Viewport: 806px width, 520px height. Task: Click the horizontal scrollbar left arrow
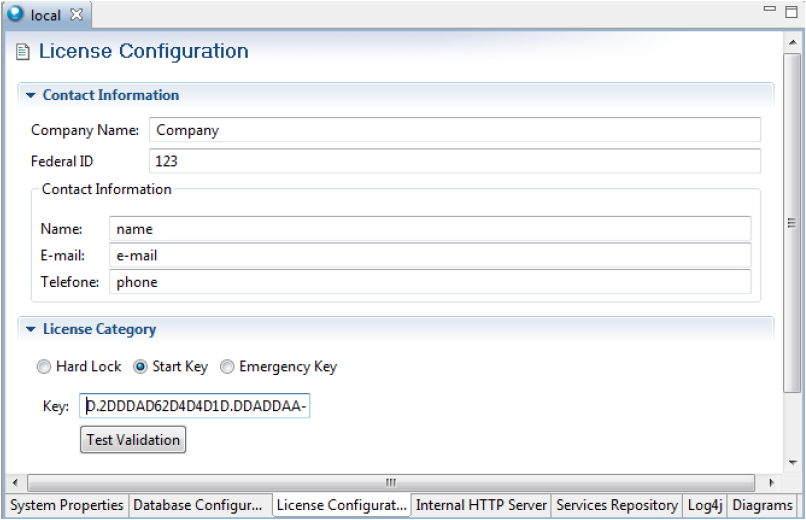(15, 483)
